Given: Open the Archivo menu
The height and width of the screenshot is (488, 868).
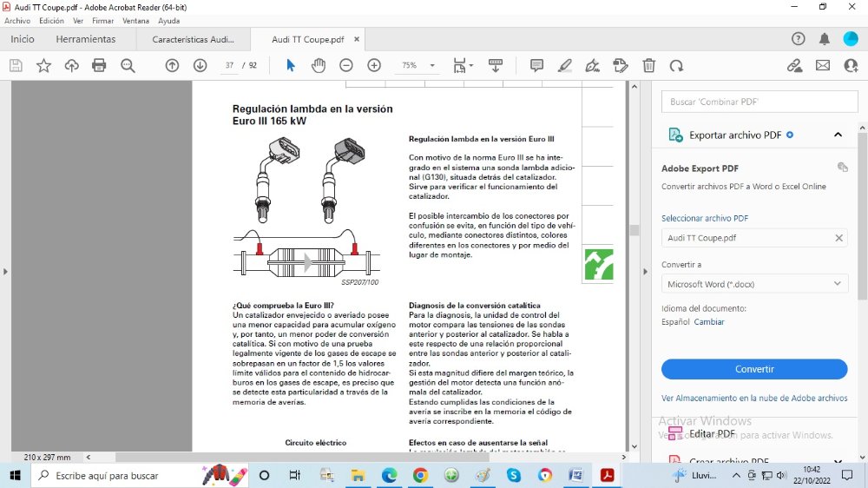Looking at the screenshot, I should tap(17, 21).
